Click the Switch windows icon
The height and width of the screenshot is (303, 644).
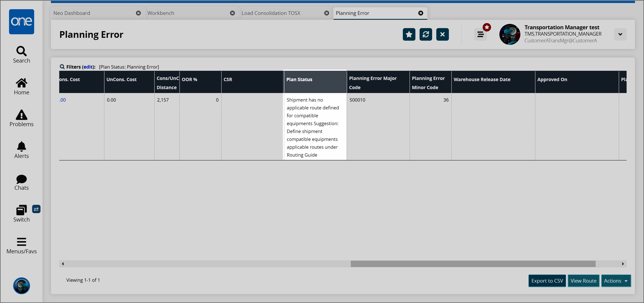click(21, 213)
